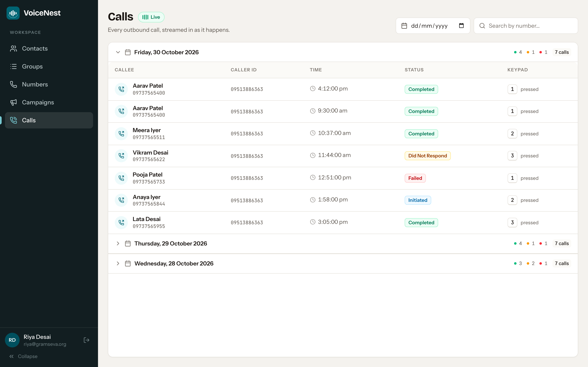Click the Live streaming indicator badge
Image resolution: width=588 pixels, height=367 pixels.
(x=151, y=17)
